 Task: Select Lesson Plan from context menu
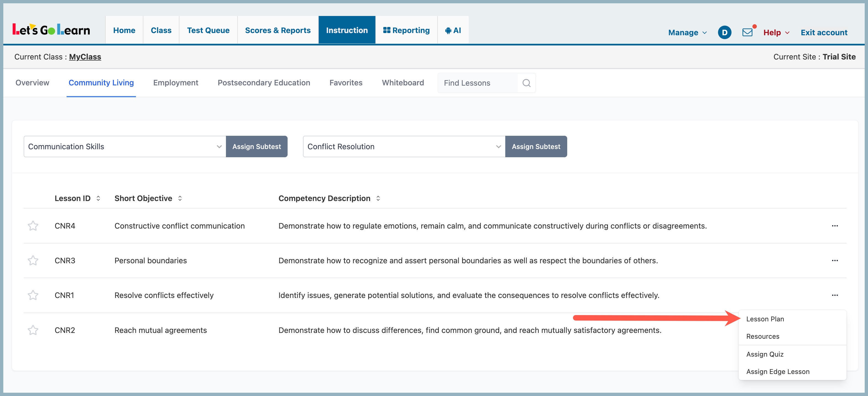pos(765,319)
